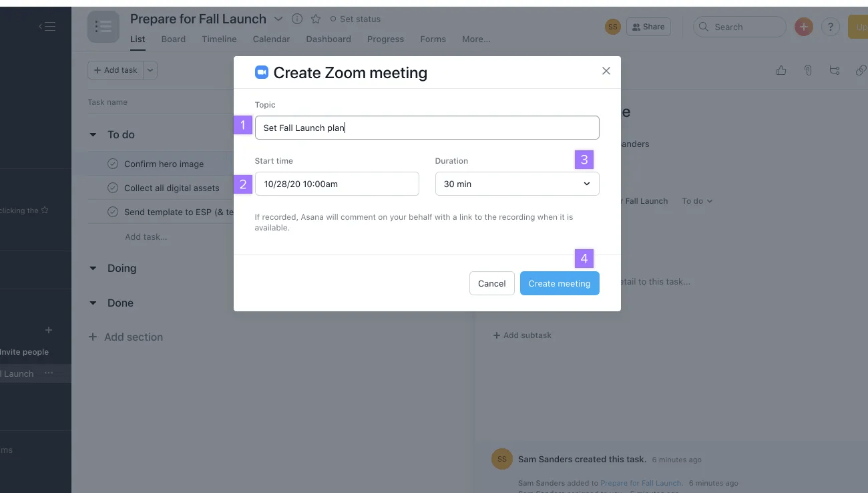Complete the Send template to ESP task
This screenshot has height=493, width=868.
[113, 212]
